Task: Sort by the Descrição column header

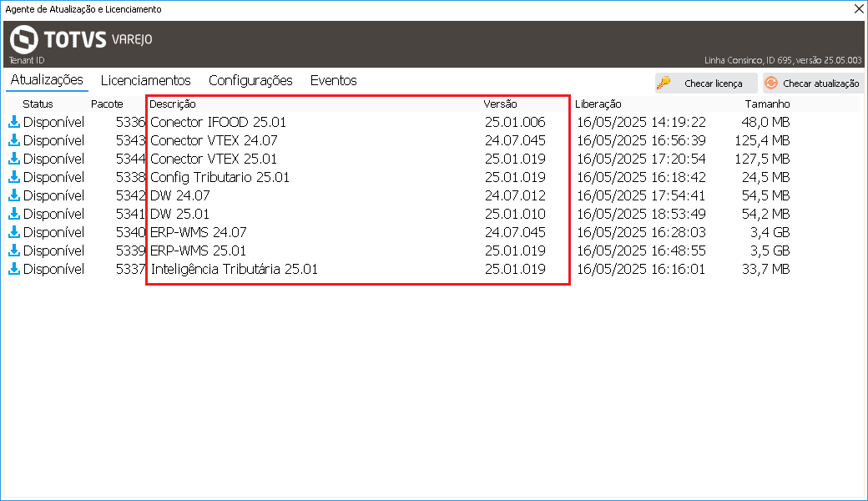Action: tap(173, 104)
